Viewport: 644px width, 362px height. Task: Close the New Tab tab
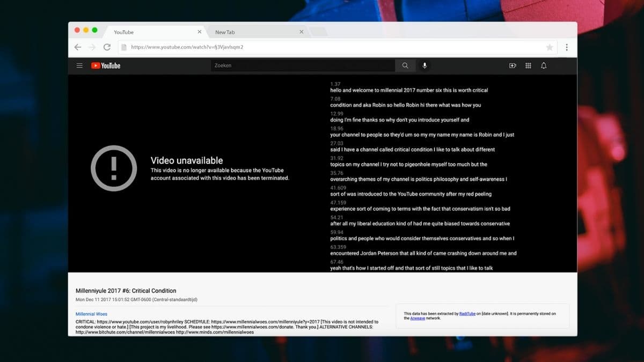pyautogui.click(x=301, y=32)
